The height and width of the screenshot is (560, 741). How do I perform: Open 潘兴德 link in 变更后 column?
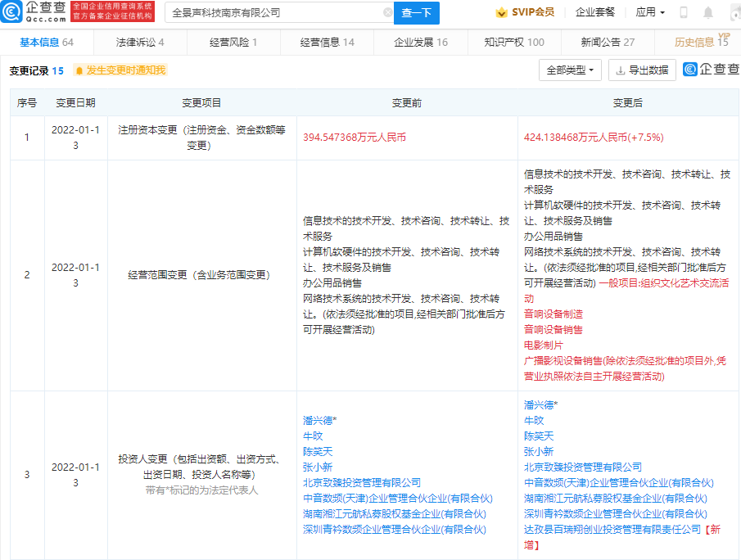tap(540, 405)
